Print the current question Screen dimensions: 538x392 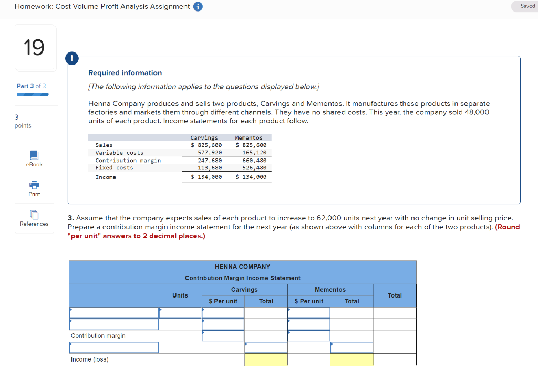34,189
